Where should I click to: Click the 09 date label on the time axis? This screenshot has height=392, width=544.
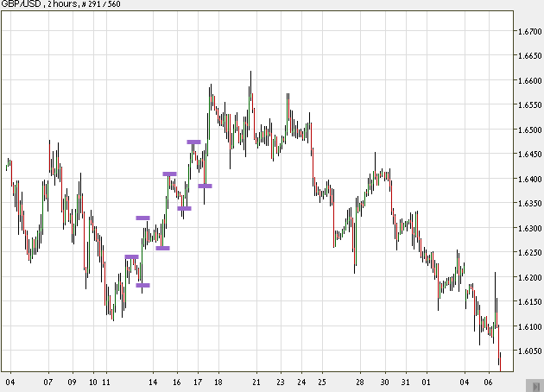click(x=72, y=383)
